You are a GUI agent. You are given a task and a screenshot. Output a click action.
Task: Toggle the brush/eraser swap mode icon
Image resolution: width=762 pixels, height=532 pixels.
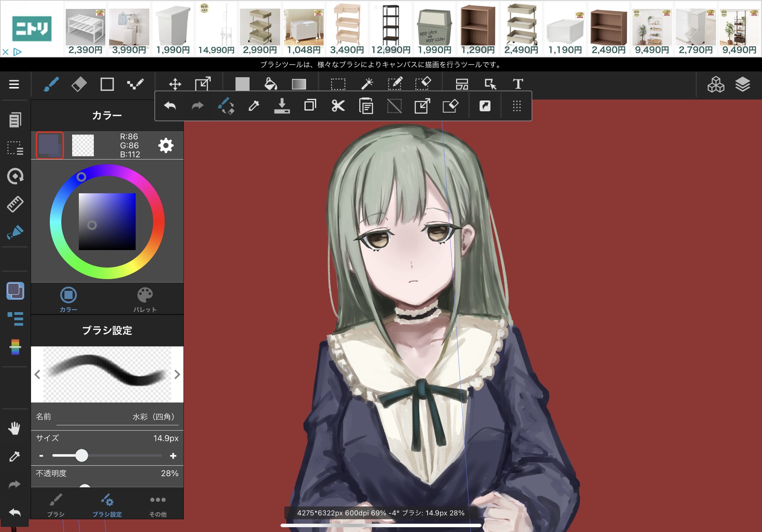(227, 106)
